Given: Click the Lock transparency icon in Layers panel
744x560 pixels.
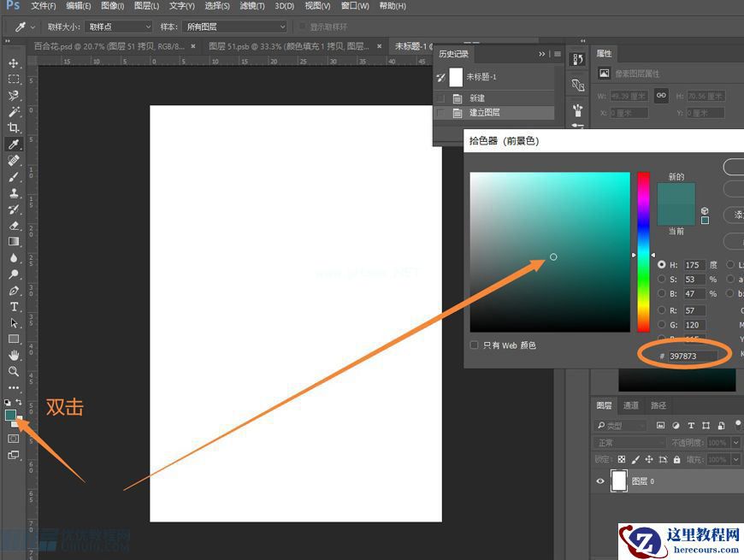Looking at the screenshot, I should [621, 459].
